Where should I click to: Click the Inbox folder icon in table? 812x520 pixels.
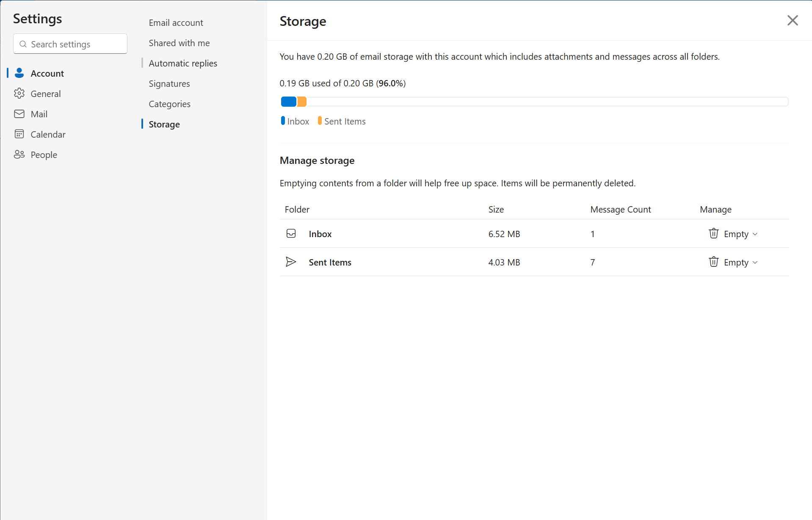pyautogui.click(x=291, y=234)
